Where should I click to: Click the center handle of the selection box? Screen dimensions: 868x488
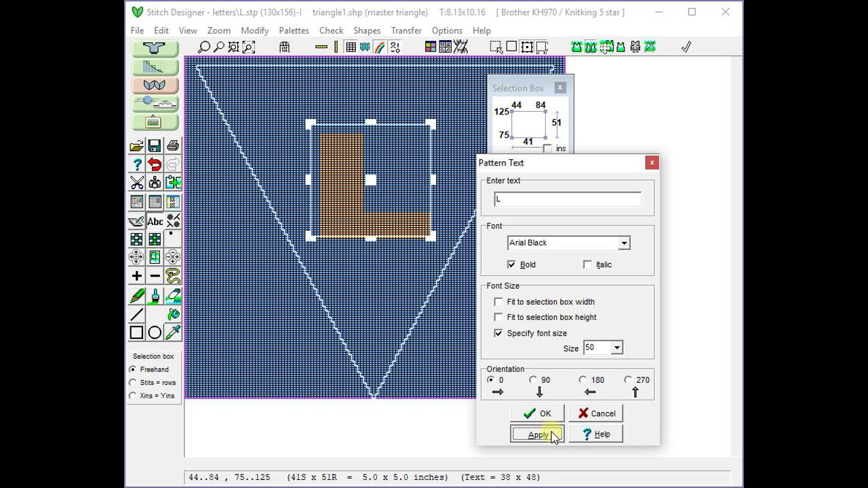click(x=370, y=180)
